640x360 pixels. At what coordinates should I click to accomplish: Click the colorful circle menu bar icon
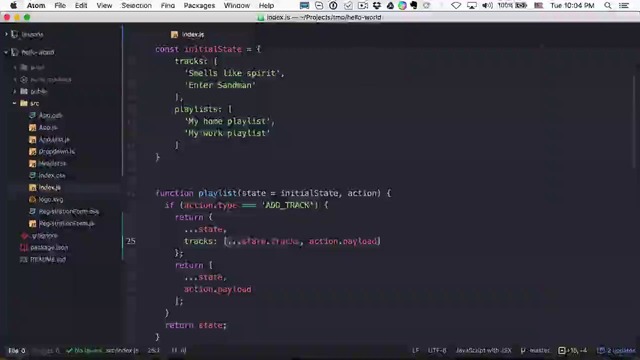click(402, 5)
